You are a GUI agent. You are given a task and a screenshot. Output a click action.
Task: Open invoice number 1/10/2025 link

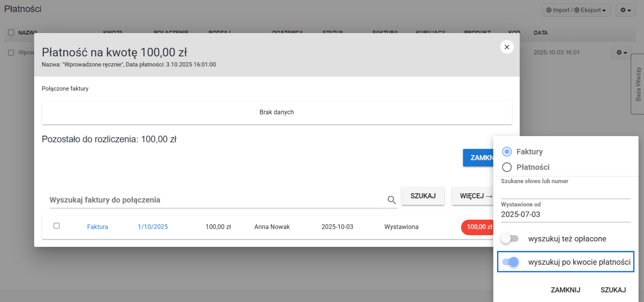point(153,227)
